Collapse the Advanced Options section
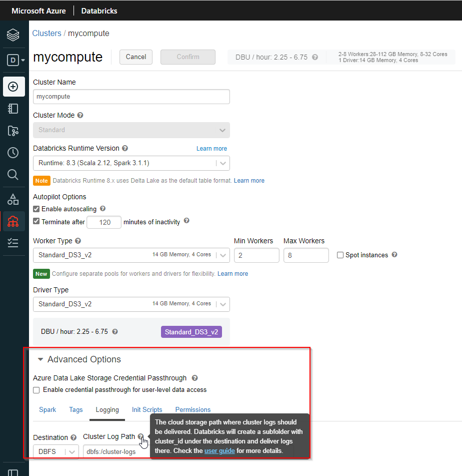462x476 pixels. pyautogui.click(x=40, y=359)
